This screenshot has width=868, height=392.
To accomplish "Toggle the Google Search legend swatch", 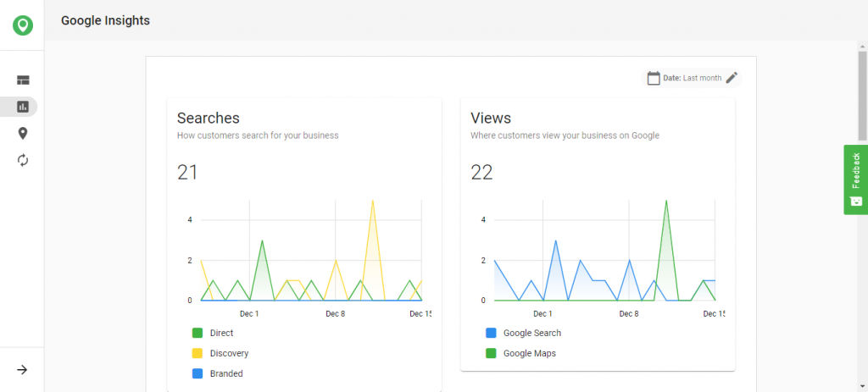I will point(491,333).
